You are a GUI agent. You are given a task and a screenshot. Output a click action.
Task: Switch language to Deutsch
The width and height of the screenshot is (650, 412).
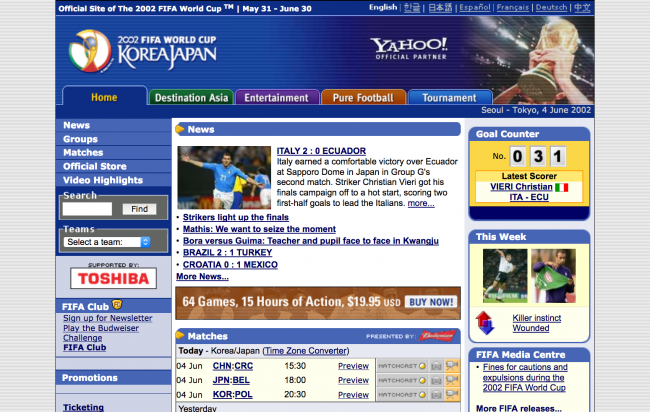pos(551,7)
